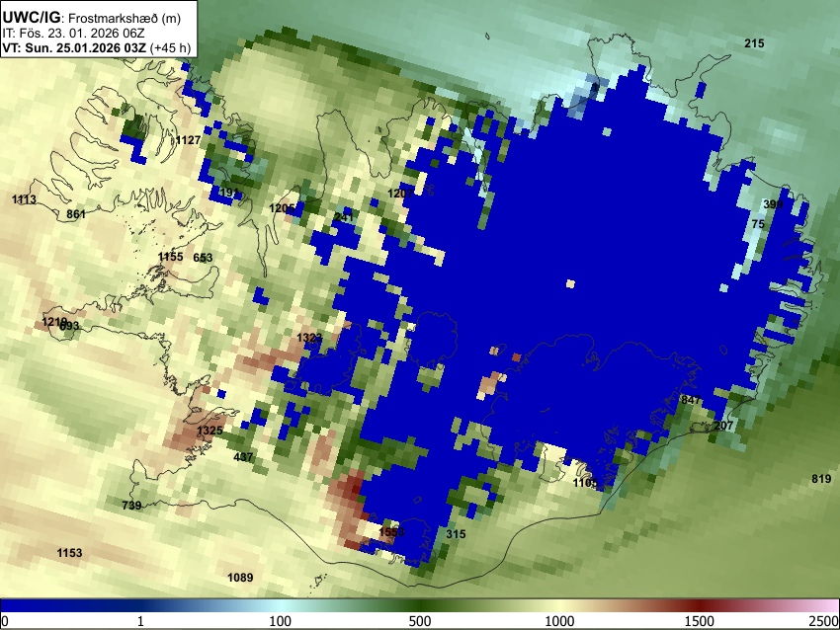The height and width of the screenshot is (630, 840).
Task: Pick the map value 241
Action: [x=344, y=217]
